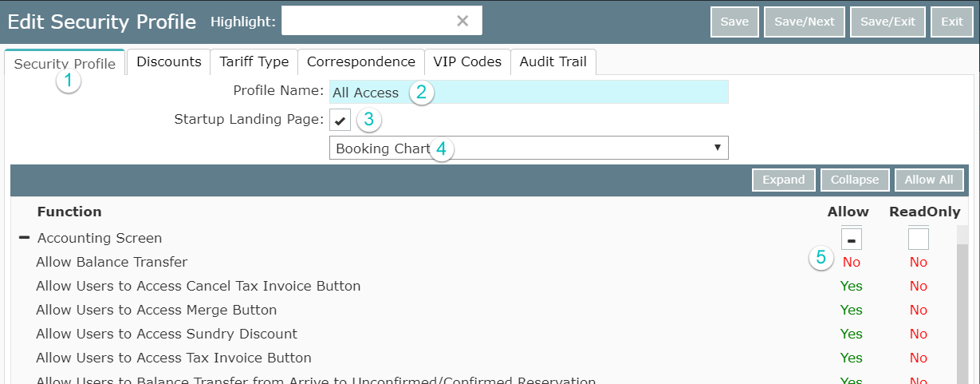Switch to the Discounts tab
Screen dimensions: 980x384
pyautogui.click(x=169, y=61)
